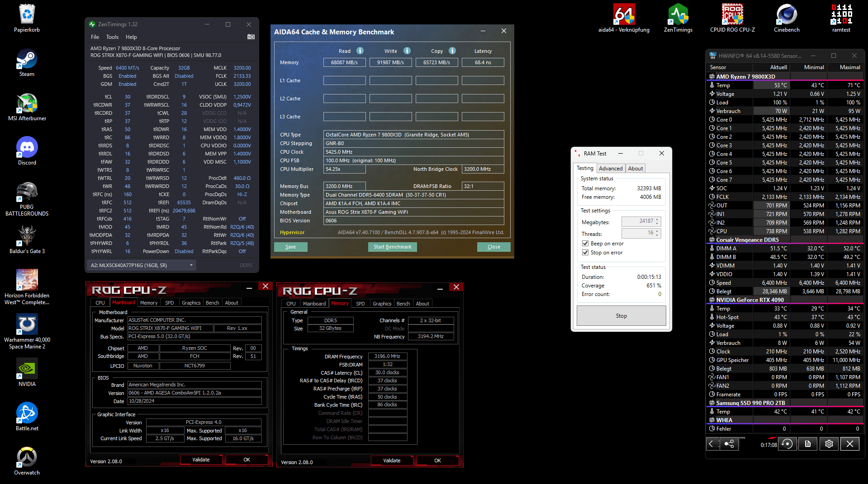Select the DIMM A temperature row in HWiNFO
The image size is (868, 484).
785,248
